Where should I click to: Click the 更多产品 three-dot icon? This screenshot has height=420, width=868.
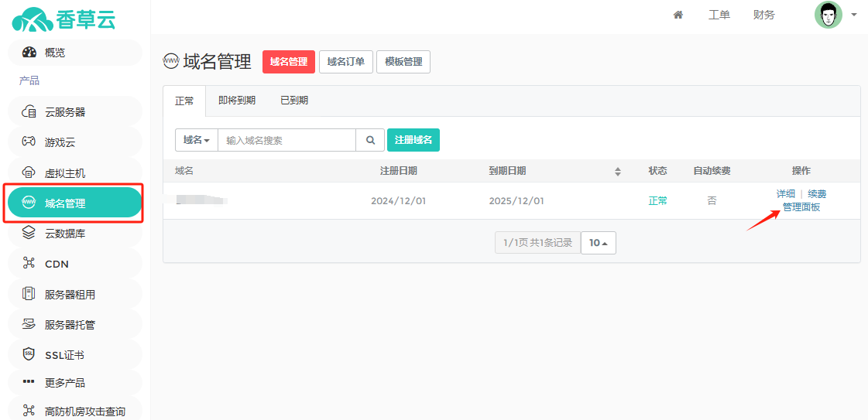pyautogui.click(x=29, y=381)
